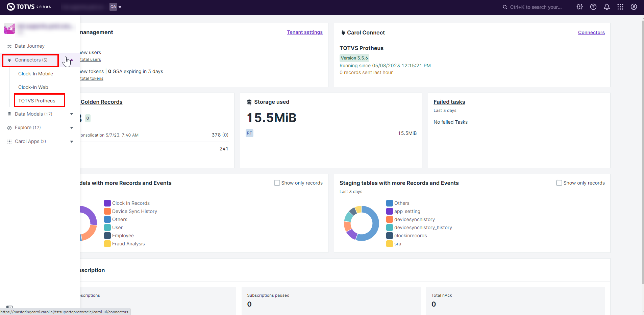Image resolution: width=644 pixels, height=315 pixels.
Task: Open the QA environment dropdown
Action: (116, 7)
